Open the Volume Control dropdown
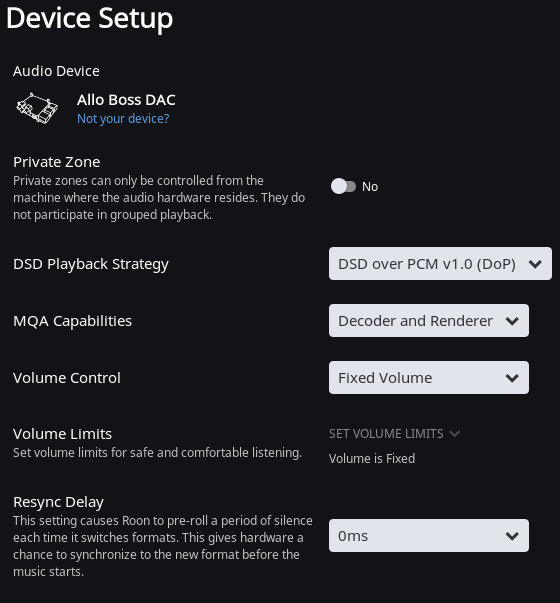Screen dimensions: 560x603 [x=428, y=378]
